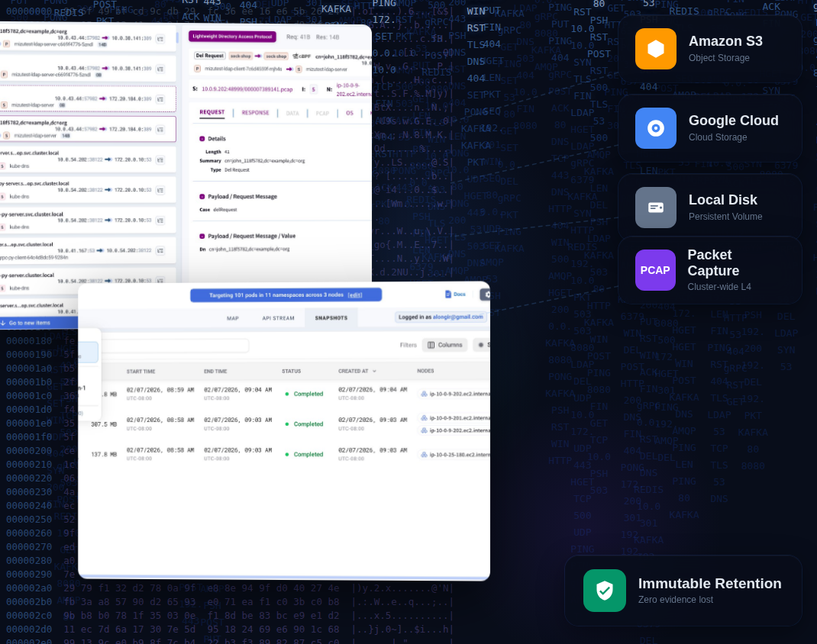Click the Docs document icon
The height and width of the screenshot is (644, 817).
(x=448, y=294)
